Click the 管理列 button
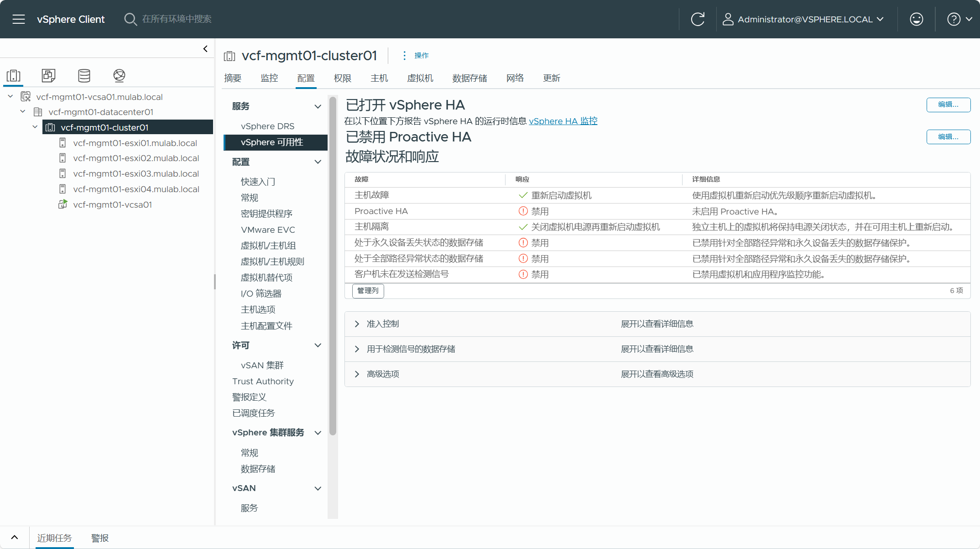The height and width of the screenshot is (549, 980). pos(368,291)
